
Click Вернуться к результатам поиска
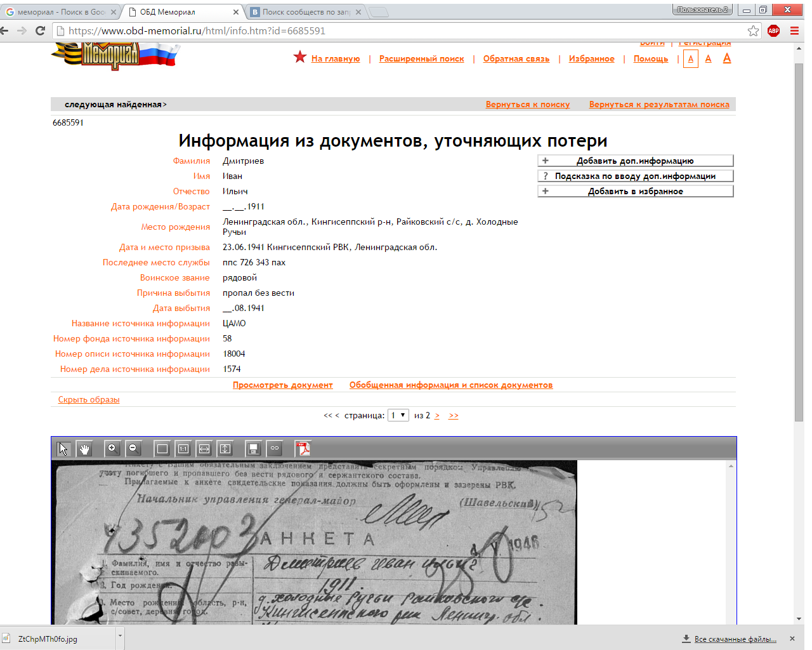[x=659, y=105]
